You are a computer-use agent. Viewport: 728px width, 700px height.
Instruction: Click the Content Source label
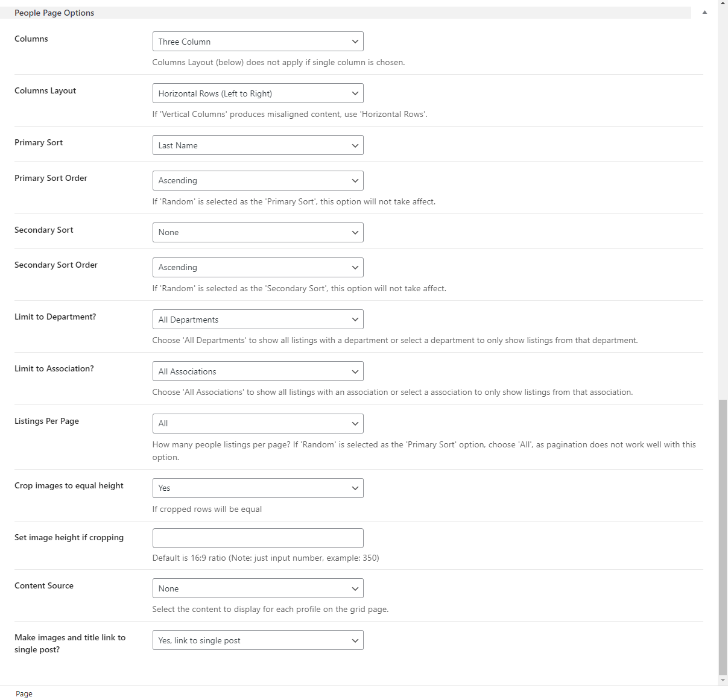click(44, 585)
